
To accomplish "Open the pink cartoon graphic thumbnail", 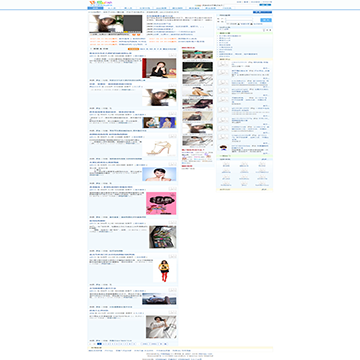I will [x=161, y=203].
